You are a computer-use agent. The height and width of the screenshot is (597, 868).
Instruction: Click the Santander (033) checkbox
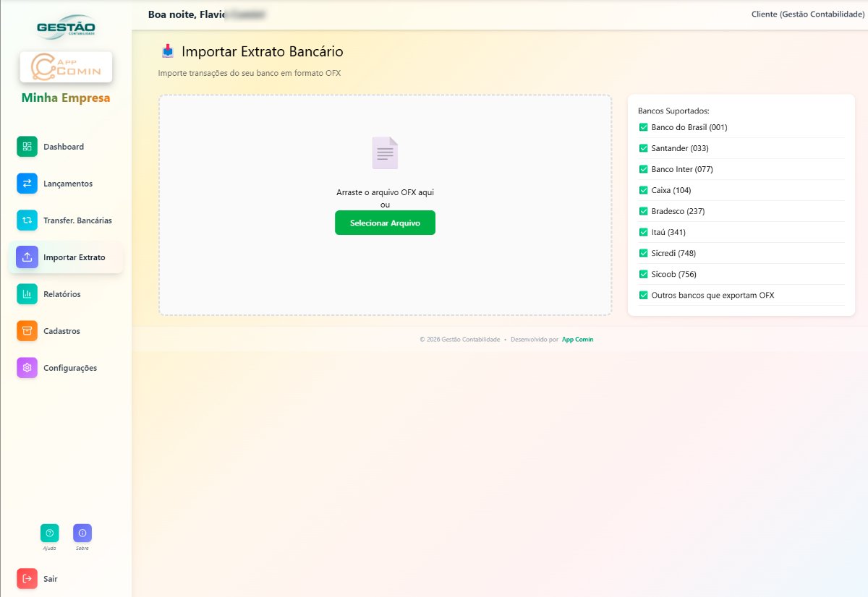644,148
